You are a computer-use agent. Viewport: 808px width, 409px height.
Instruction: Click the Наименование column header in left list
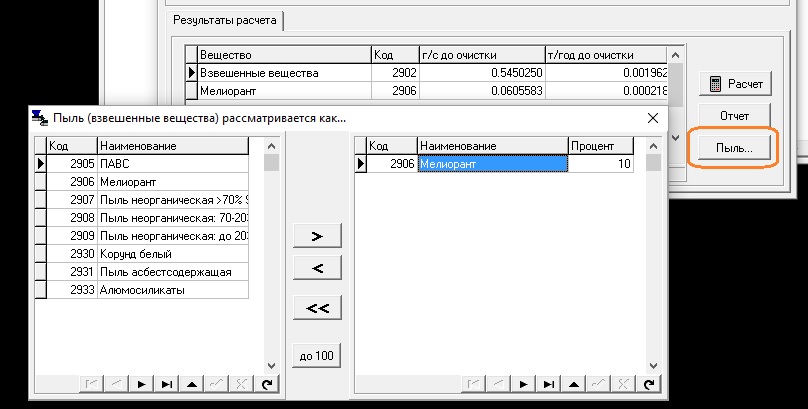click(x=170, y=146)
